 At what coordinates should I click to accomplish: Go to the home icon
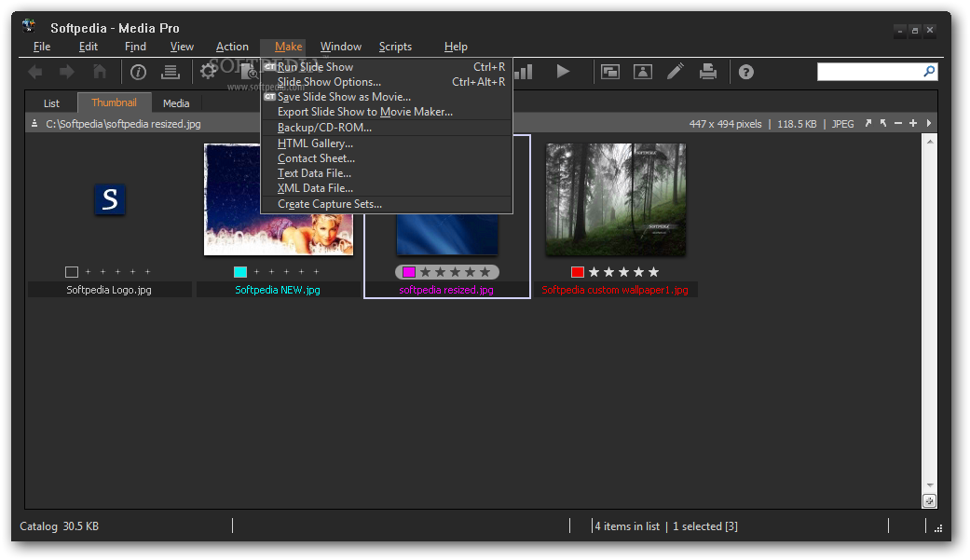(x=100, y=72)
